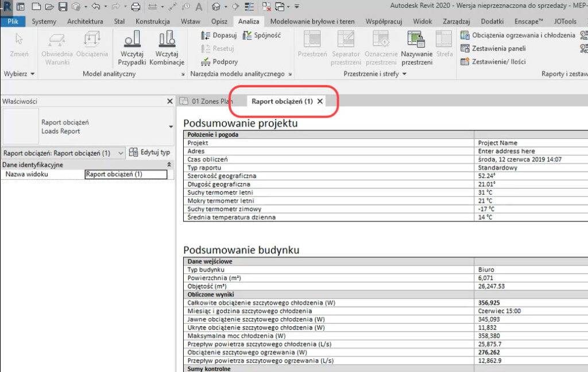Click the Nazwa widoku input field
The width and height of the screenshot is (588, 372).
(126, 174)
